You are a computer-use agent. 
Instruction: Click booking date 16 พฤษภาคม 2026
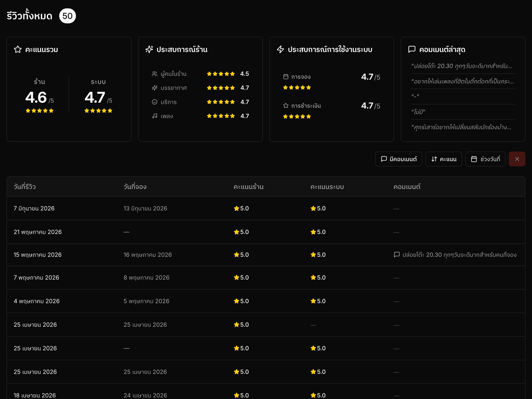point(148,255)
